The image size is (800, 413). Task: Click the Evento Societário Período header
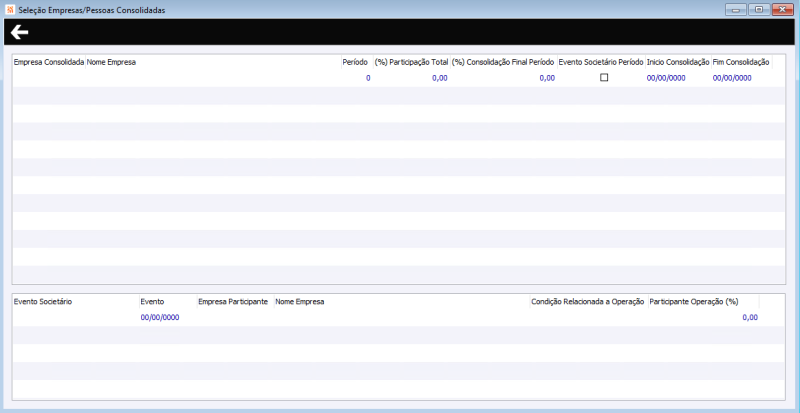click(x=601, y=62)
